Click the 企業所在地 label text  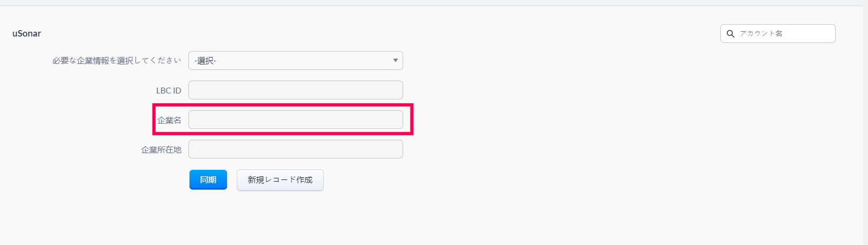tap(161, 150)
